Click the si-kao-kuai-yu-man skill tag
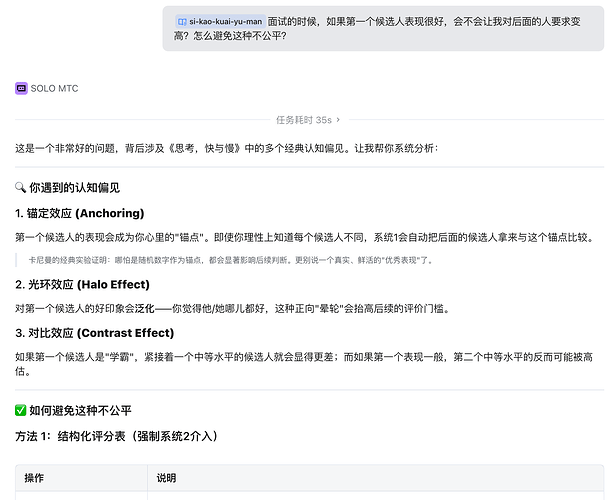614x500 pixels. (x=220, y=22)
